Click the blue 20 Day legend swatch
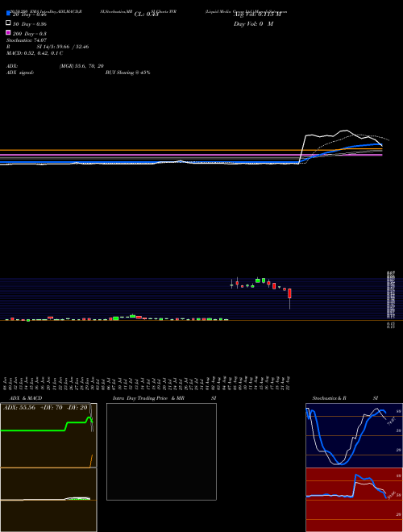The width and height of the screenshot is (403, 532). coord(8,13)
